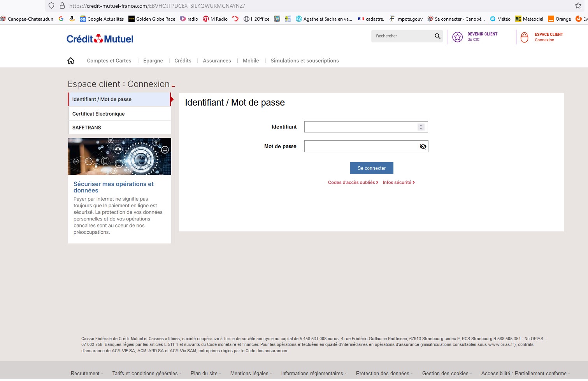Click the home house icon in navigation

pyautogui.click(x=71, y=60)
